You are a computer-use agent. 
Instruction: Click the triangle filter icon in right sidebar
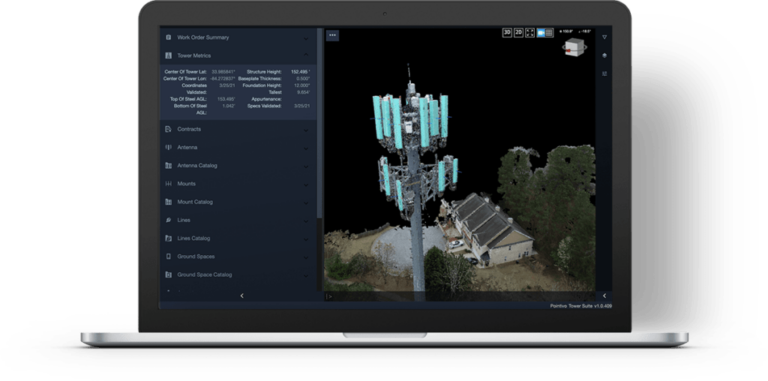604,37
